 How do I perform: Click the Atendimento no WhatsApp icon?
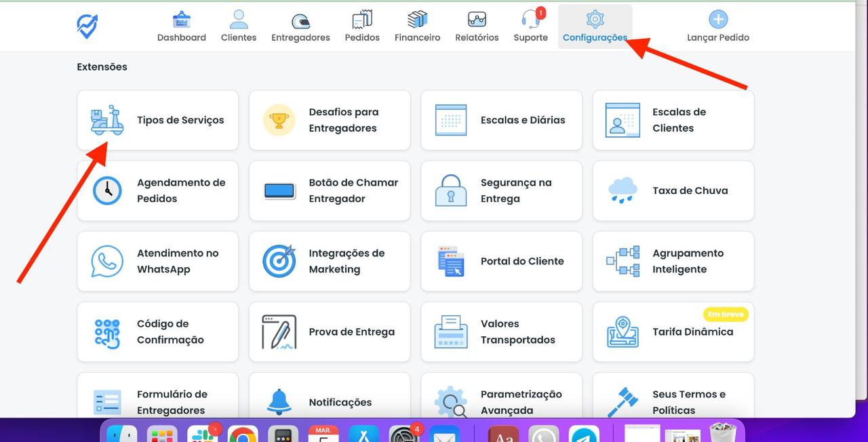click(x=106, y=261)
